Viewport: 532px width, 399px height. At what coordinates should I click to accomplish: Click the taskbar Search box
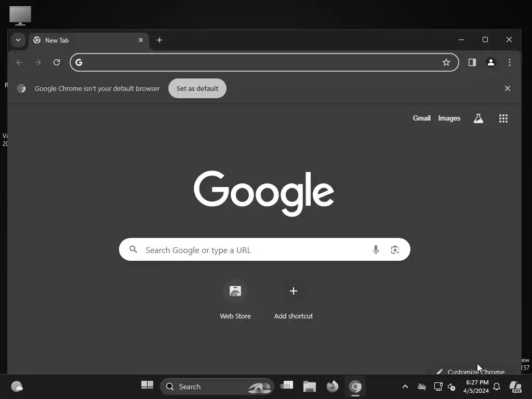tap(217, 387)
